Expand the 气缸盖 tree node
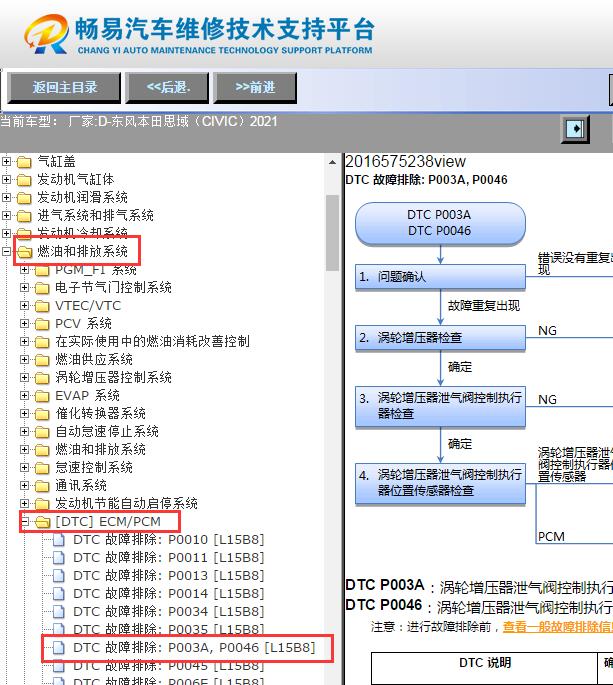The height and width of the screenshot is (685, 613). pyautogui.click(x=7, y=162)
